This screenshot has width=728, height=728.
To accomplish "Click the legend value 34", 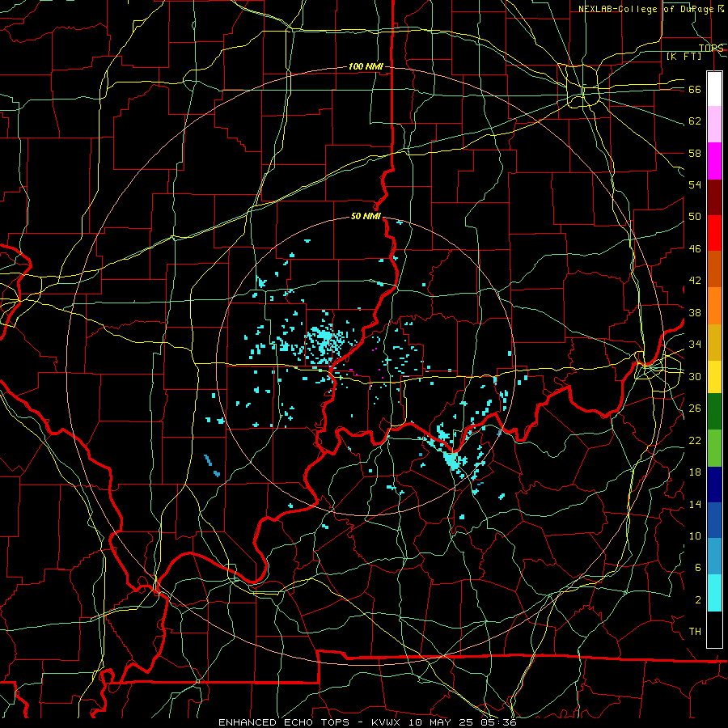I will 695,344.
